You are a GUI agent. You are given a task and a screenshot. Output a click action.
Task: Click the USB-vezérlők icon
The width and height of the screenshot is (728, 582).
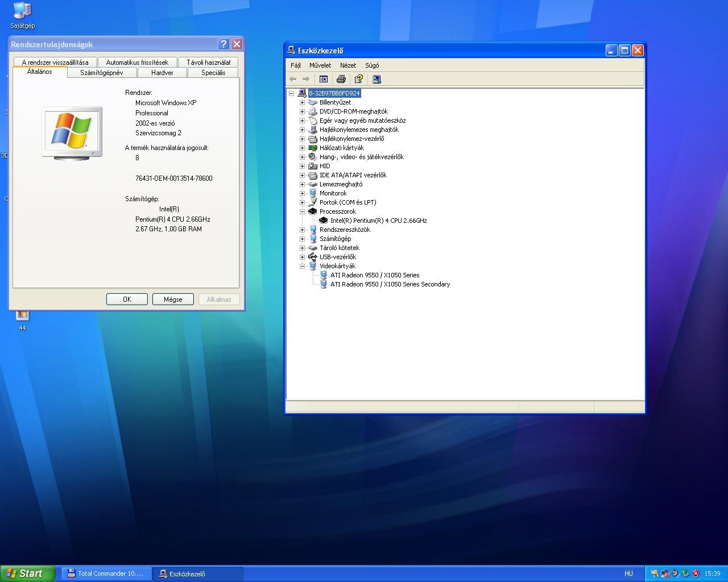[312, 257]
